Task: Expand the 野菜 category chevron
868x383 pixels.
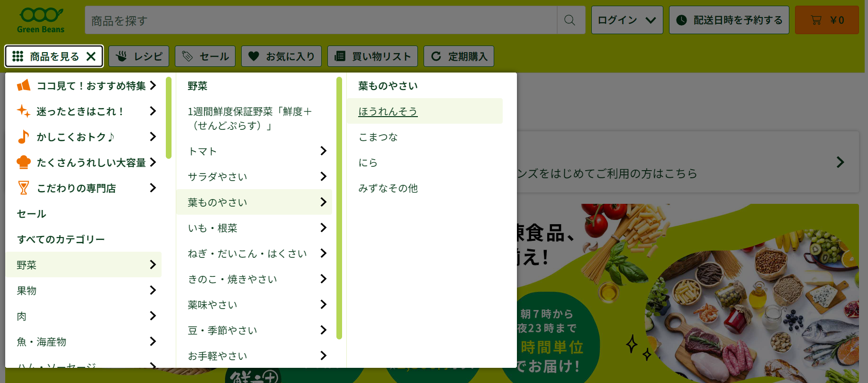Action: 153,264
